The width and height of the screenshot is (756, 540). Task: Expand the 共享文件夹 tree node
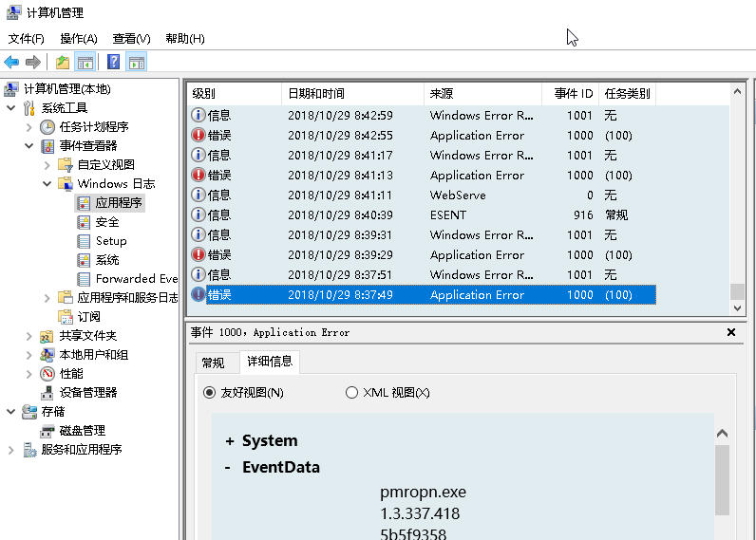pyautogui.click(x=28, y=336)
